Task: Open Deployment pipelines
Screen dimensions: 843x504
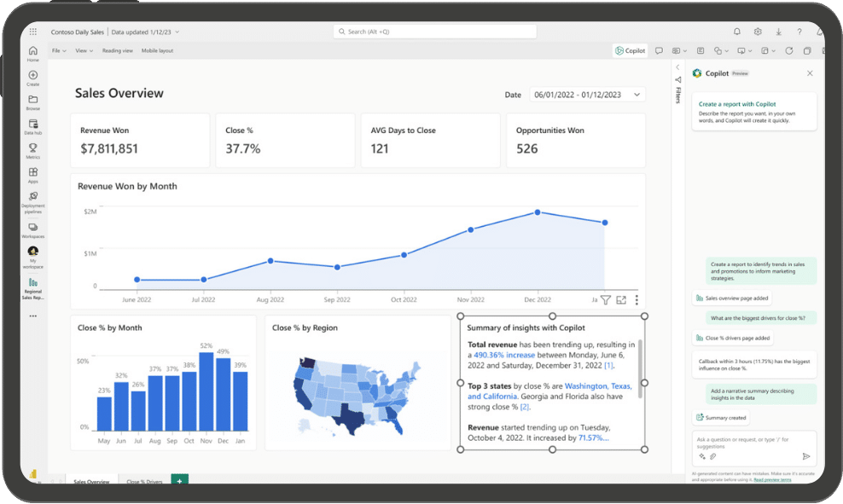Action: pyautogui.click(x=32, y=202)
